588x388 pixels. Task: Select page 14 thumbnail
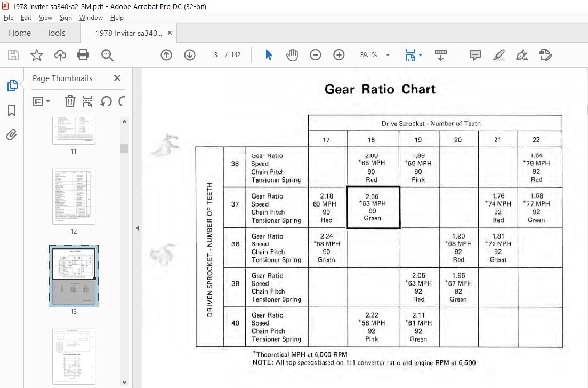pos(74,357)
